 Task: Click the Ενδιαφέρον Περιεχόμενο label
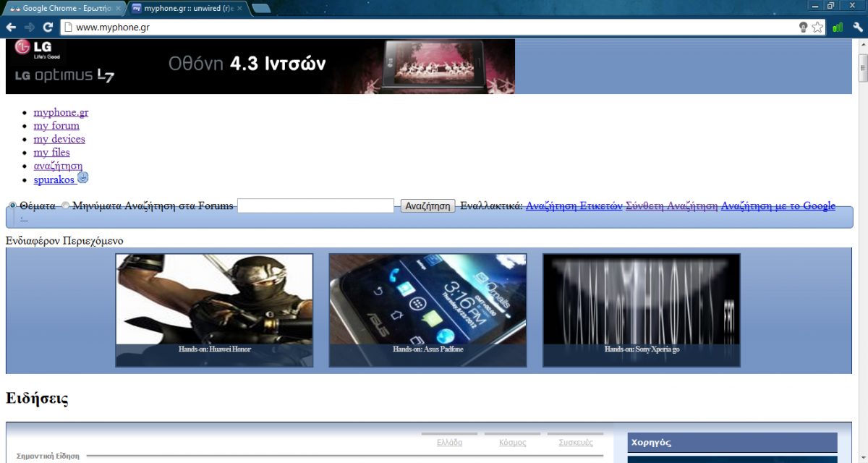(64, 240)
